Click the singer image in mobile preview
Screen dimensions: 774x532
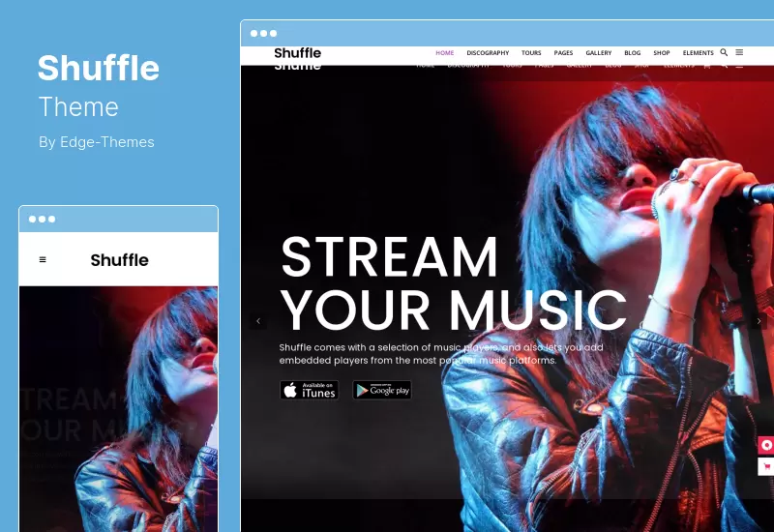pyautogui.click(x=118, y=409)
